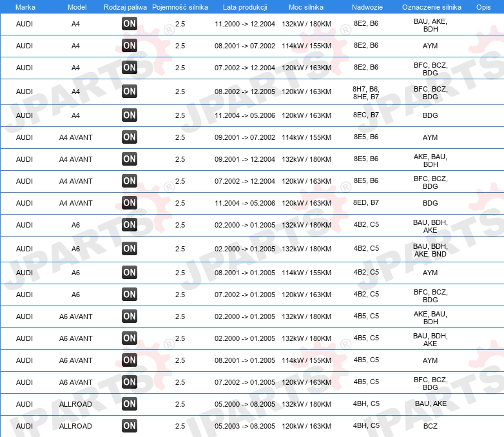This screenshot has height=437, width=504.
Task: Click the ON icon in A6 row with BND engine
Action: [x=130, y=249]
